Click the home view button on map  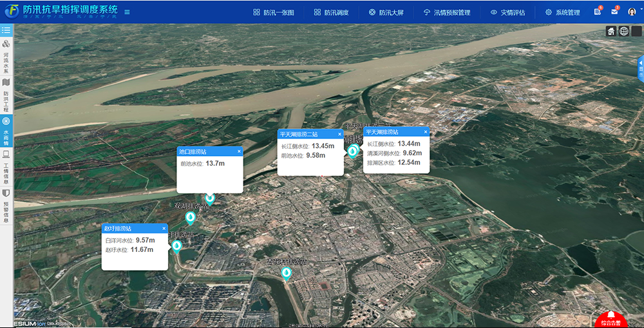pos(611,31)
